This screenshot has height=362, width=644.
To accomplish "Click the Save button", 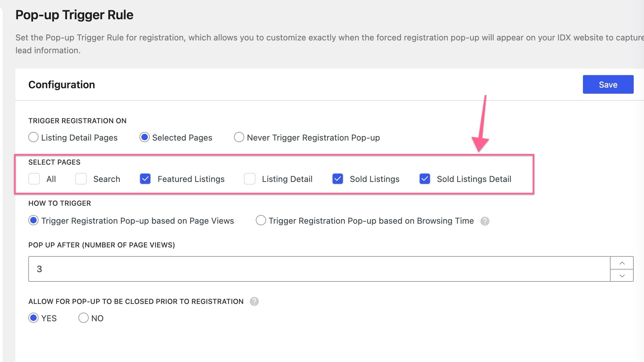I will [608, 84].
